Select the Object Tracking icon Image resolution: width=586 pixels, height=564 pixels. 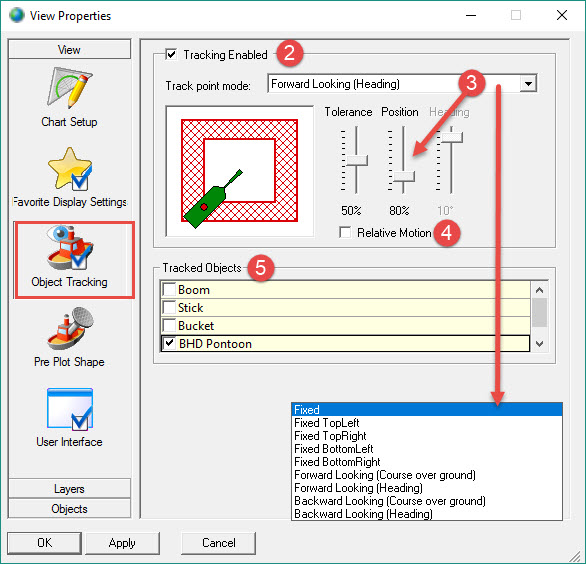point(70,247)
